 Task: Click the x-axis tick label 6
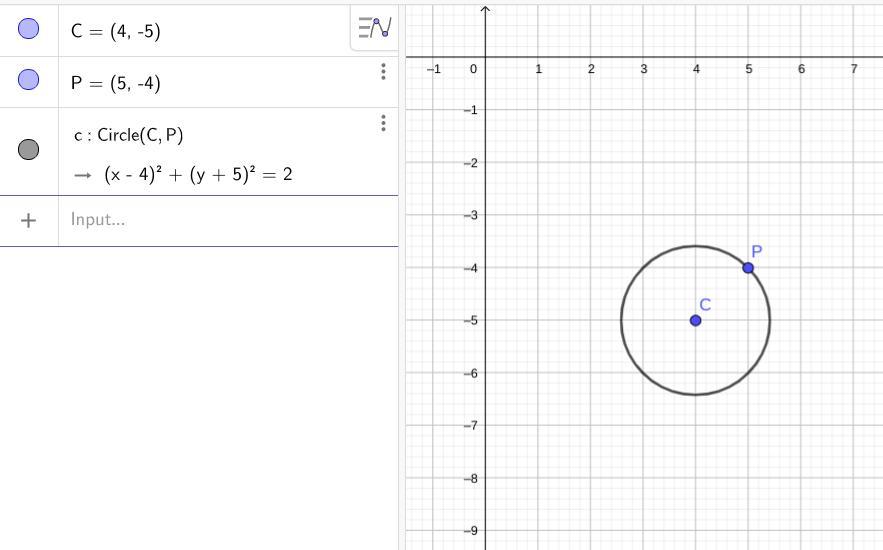tap(801, 69)
